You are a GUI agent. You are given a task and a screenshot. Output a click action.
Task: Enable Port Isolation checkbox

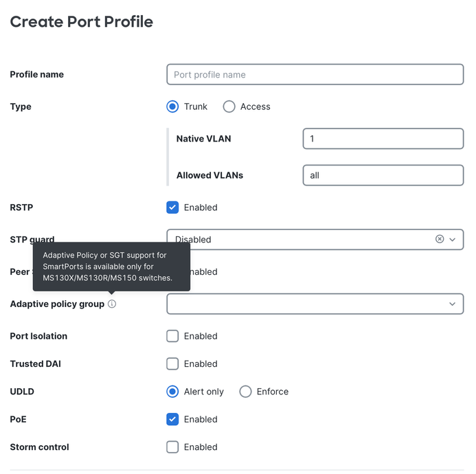coord(172,336)
